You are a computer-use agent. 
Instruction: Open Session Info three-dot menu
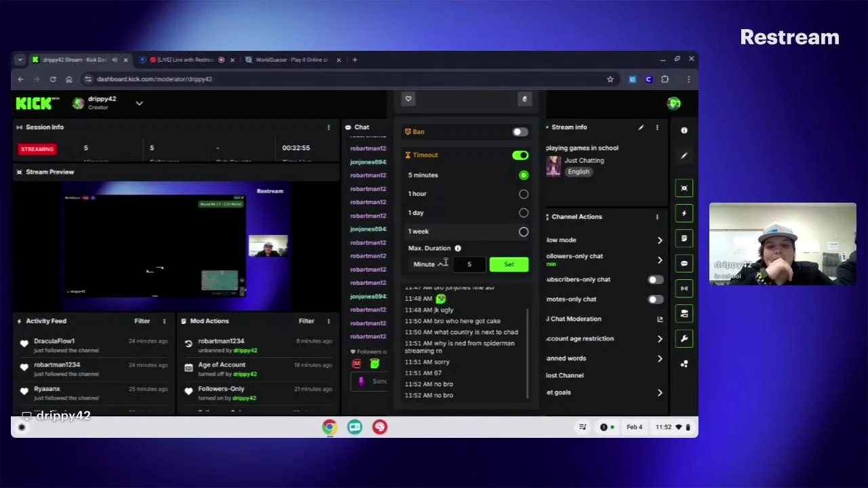point(329,127)
